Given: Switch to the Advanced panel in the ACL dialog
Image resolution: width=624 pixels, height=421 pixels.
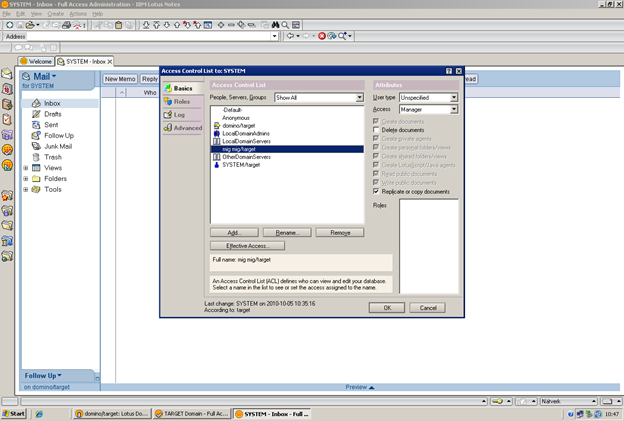Looking at the screenshot, I should tap(182, 128).
